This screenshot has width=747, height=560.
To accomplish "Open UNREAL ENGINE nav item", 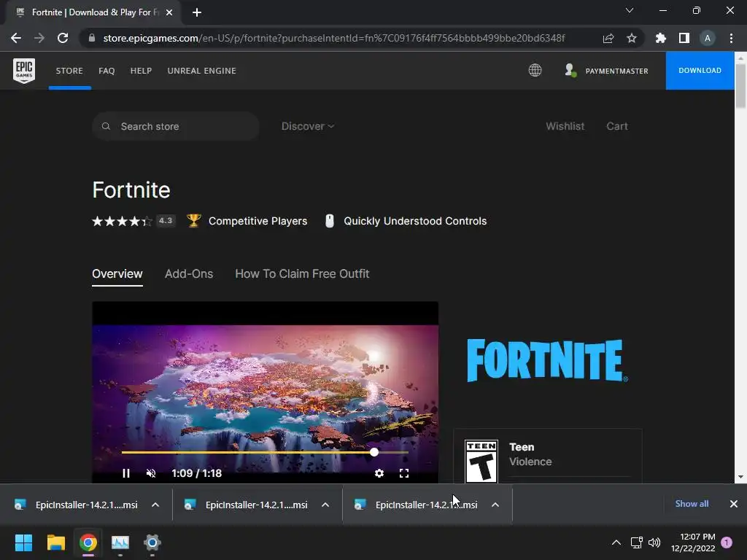I will (201, 71).
